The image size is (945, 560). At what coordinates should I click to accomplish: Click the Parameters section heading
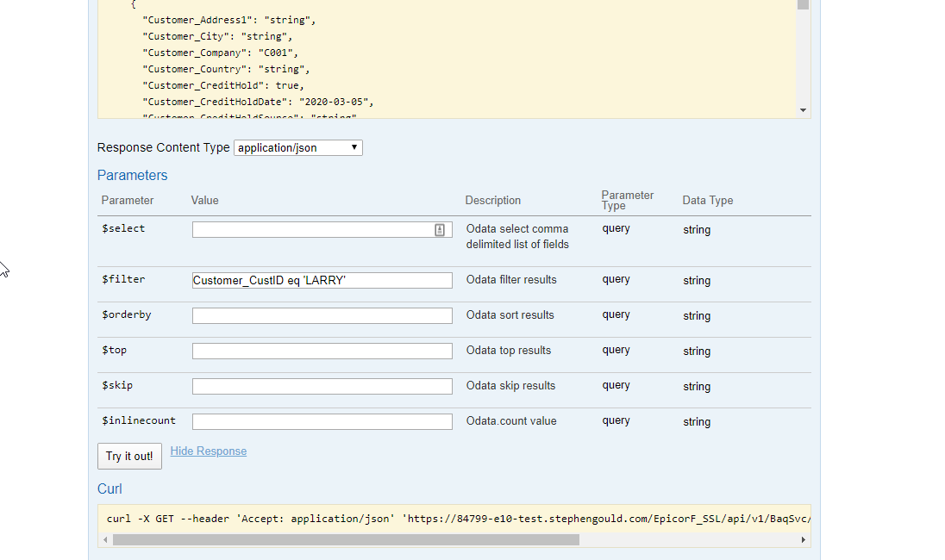click(133, 175)
